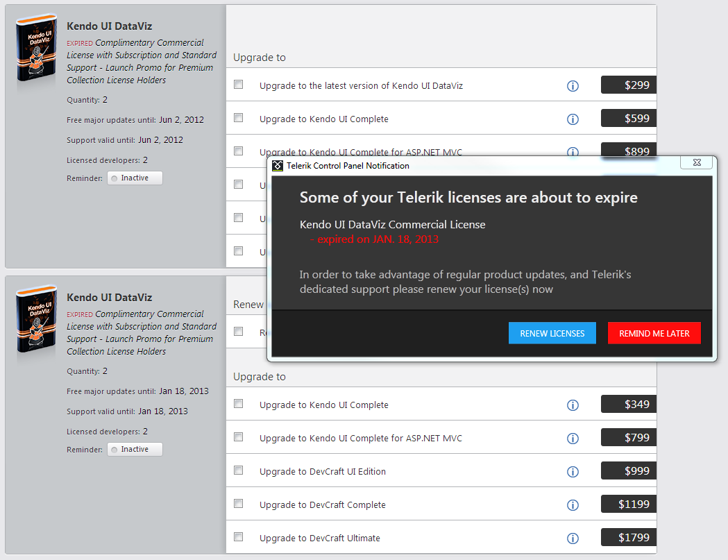The image size is (728, 560).
Task: Click "Support valid until: Jun 2, 2012" text
Action: 125,140
